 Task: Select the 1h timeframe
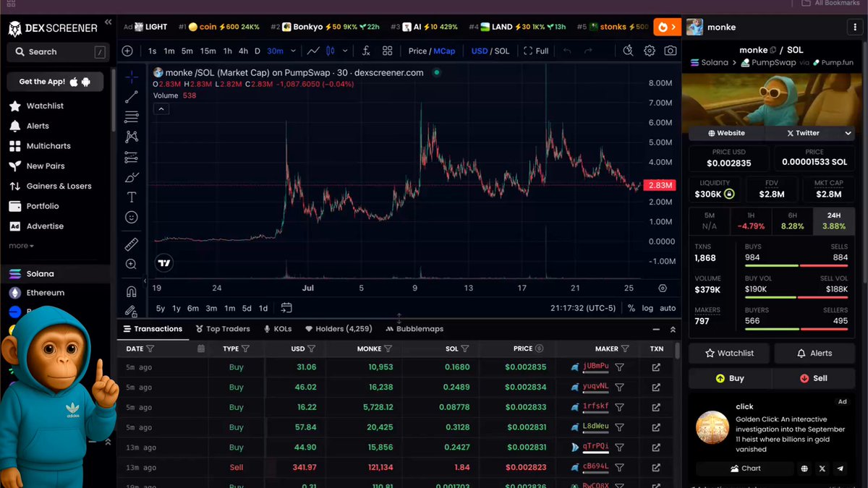coord(227,51)
